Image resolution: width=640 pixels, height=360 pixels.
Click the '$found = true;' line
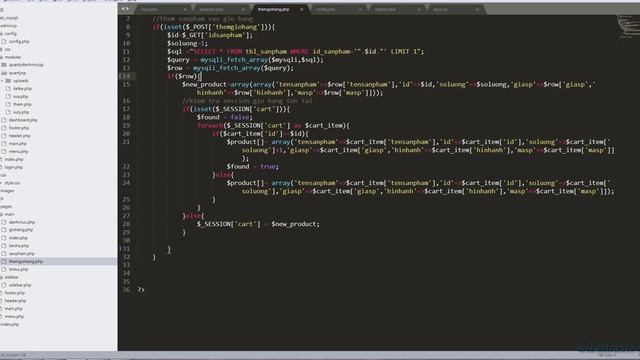[x=253, y=167]
